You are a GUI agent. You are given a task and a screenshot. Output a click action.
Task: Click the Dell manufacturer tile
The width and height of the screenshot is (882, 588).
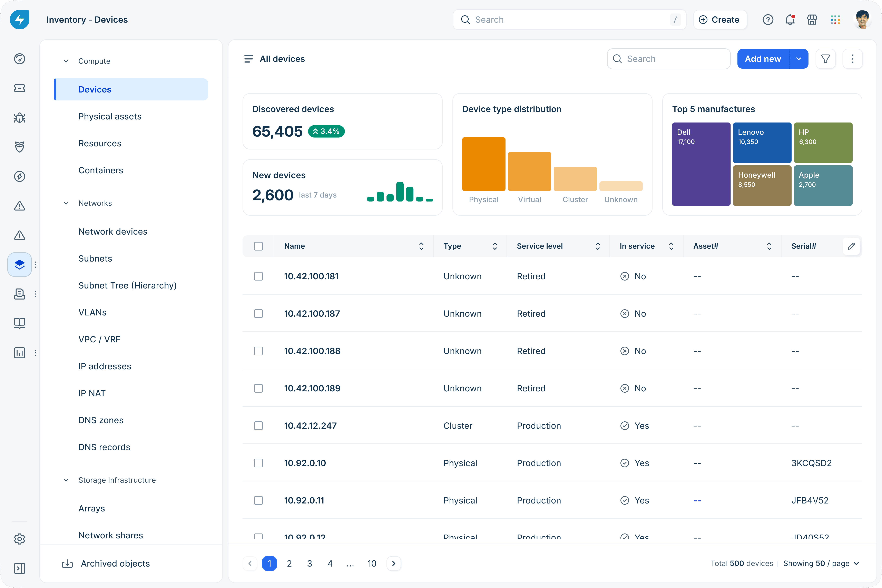[701, 164]
